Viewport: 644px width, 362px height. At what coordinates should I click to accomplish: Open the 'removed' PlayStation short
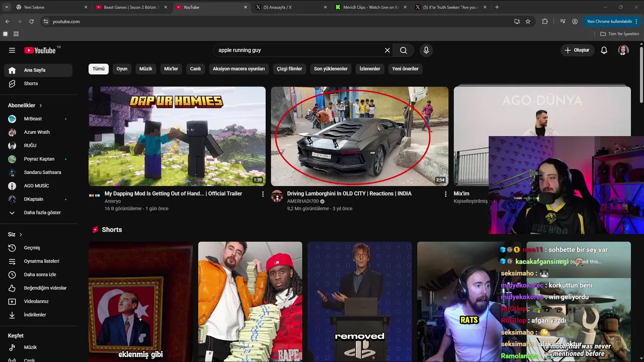click(x=360, y=302)
